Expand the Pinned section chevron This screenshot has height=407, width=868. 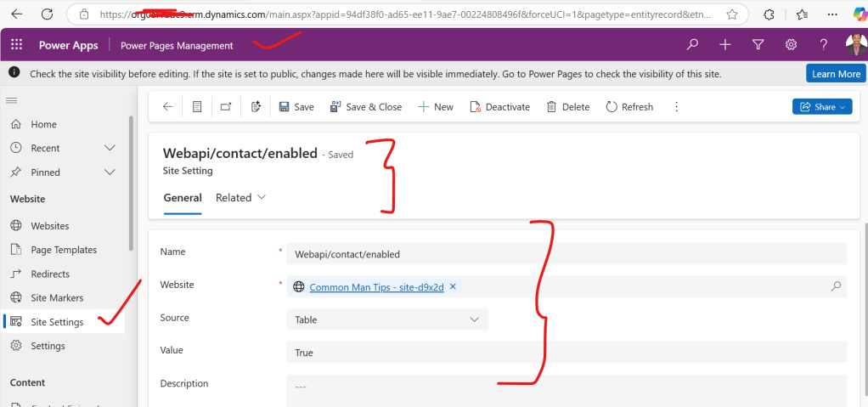[x=110, y=172]
